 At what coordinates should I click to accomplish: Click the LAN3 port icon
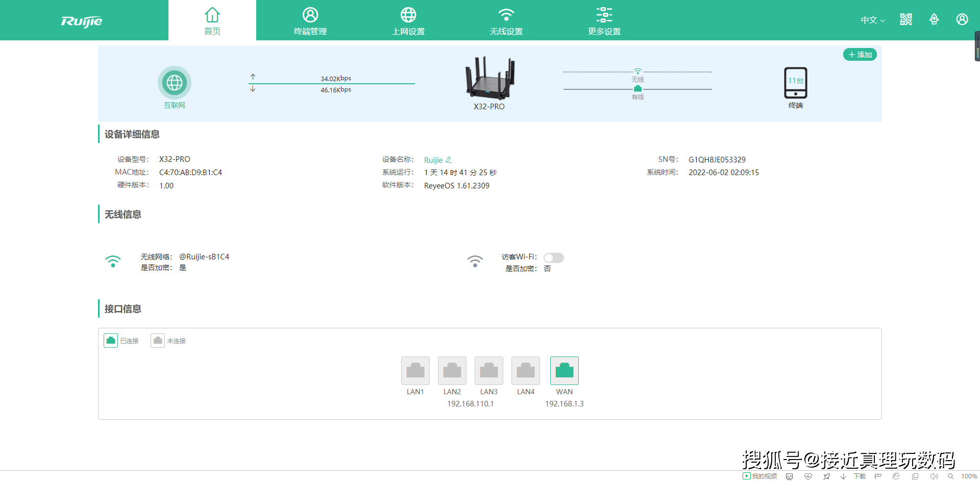488,370
